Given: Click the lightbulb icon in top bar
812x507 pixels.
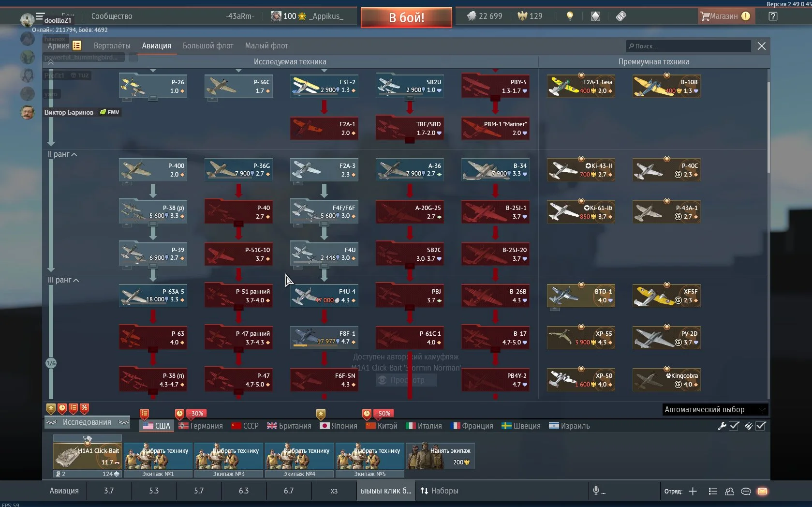Looking at the screenshot, I should (x=570, y=16).
